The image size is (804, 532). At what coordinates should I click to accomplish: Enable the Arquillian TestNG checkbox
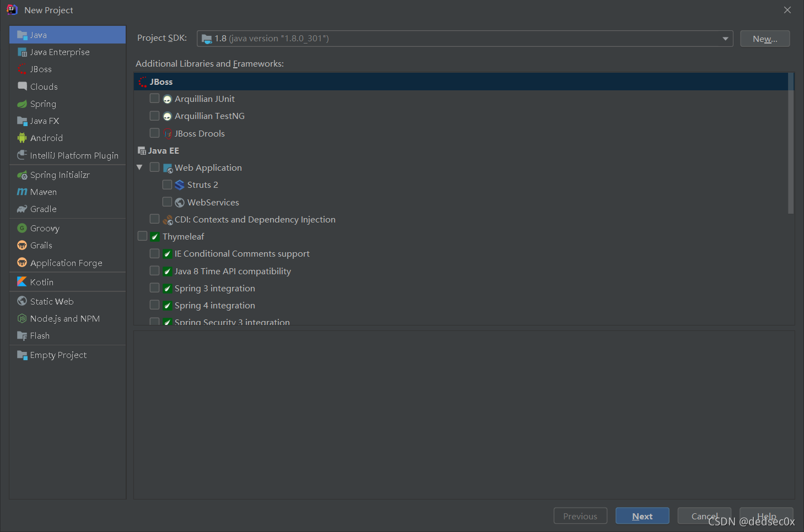(x=155, y=116)
